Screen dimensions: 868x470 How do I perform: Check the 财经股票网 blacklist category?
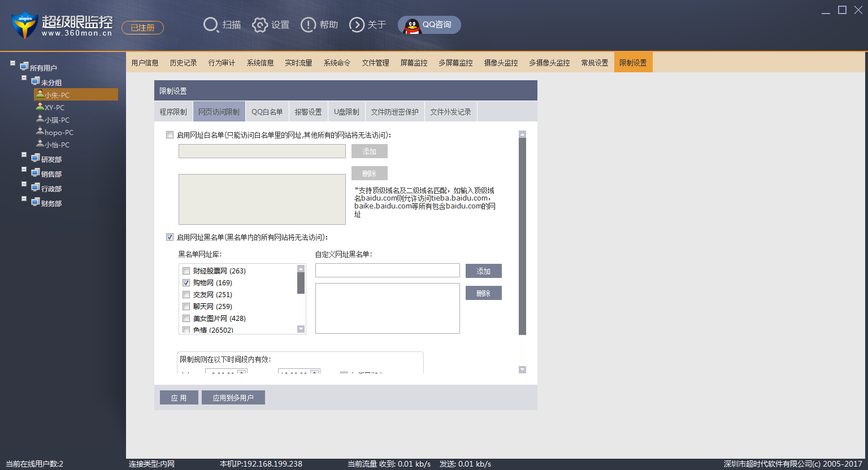click(186, 271)
